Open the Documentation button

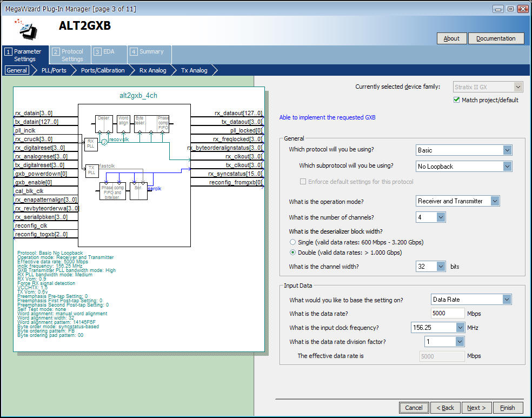pos(496,38)
